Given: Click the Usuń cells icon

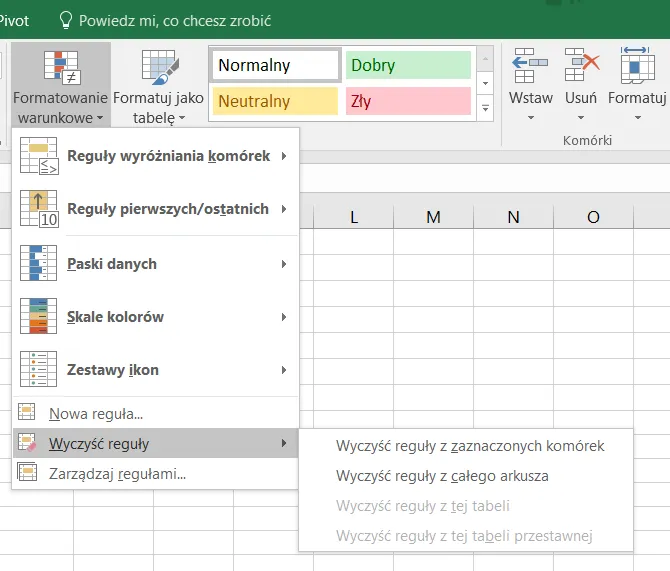Looking at the screenshot, I should click(x=581, y=67).
